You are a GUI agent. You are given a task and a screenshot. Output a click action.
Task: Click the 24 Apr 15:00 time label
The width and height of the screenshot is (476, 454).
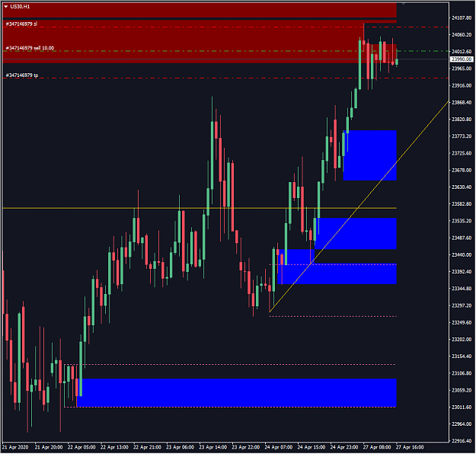(311, 448)
